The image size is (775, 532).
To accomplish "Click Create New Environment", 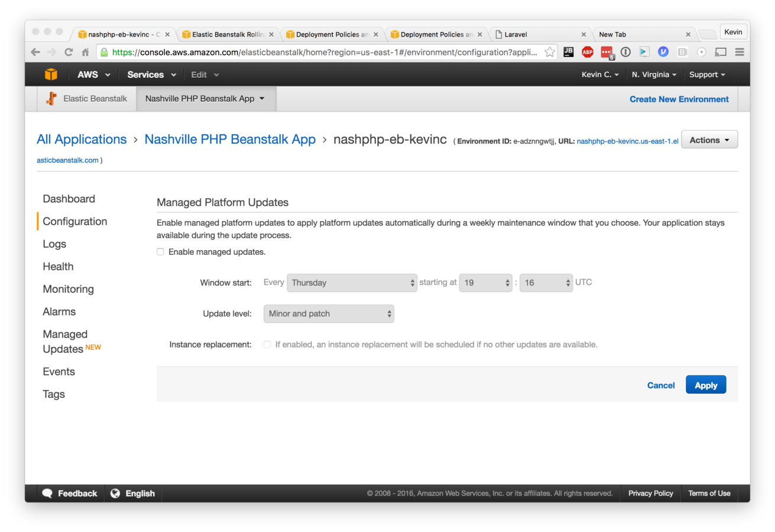I will coord(679,99).
